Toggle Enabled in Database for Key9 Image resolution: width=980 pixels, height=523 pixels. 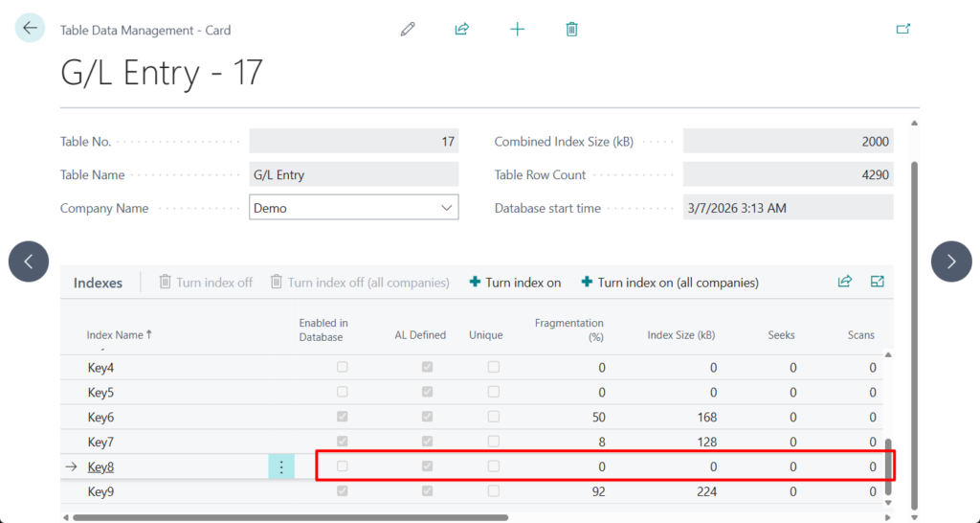pyautogui.click(x=342, y=491)
